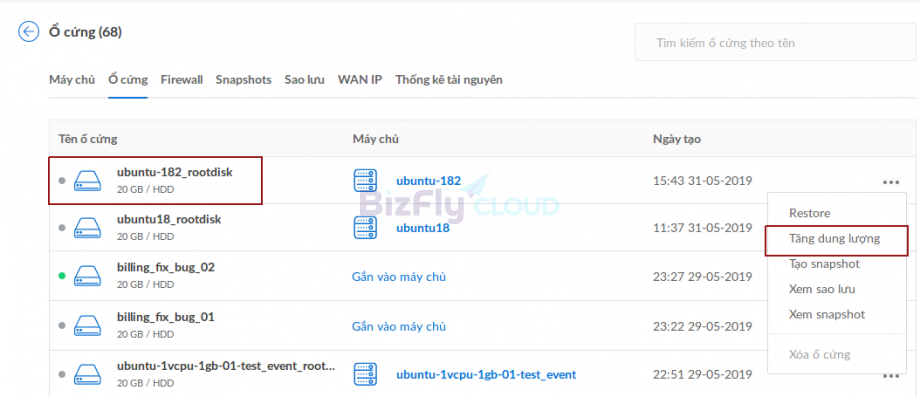The width and height of the screenshot is (920, 397).
Task: Click the Tìm kiếm ổ cứng search field
Action: [x=775, y=43]
